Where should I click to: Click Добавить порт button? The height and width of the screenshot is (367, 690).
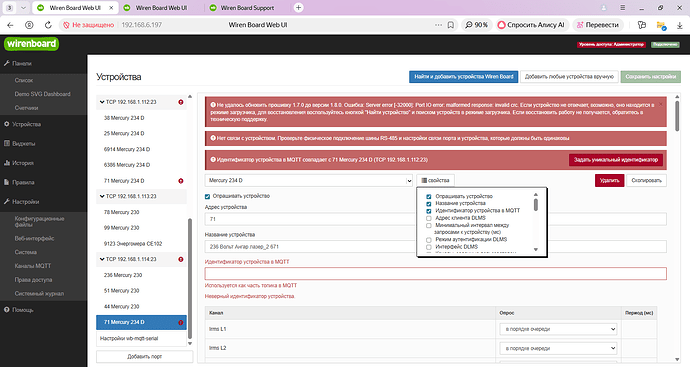[x=144, y=356]
